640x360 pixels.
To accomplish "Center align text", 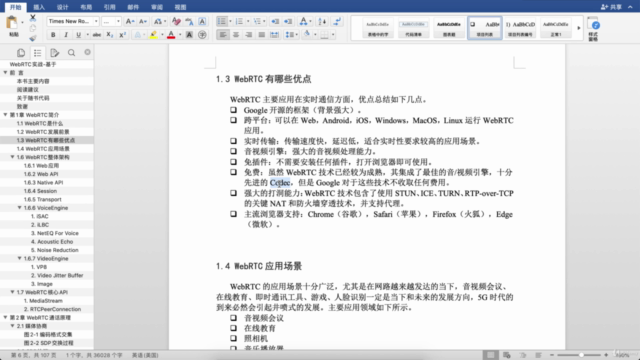I will coord(236,35).
